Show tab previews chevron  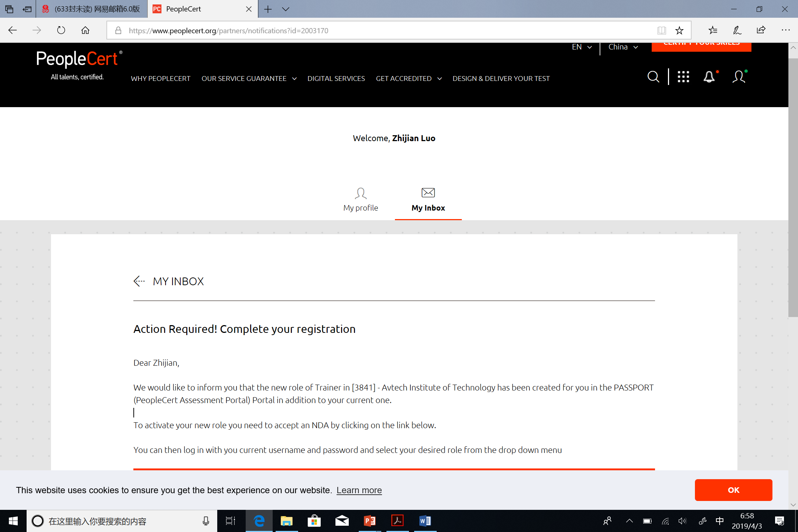[286, 9]
